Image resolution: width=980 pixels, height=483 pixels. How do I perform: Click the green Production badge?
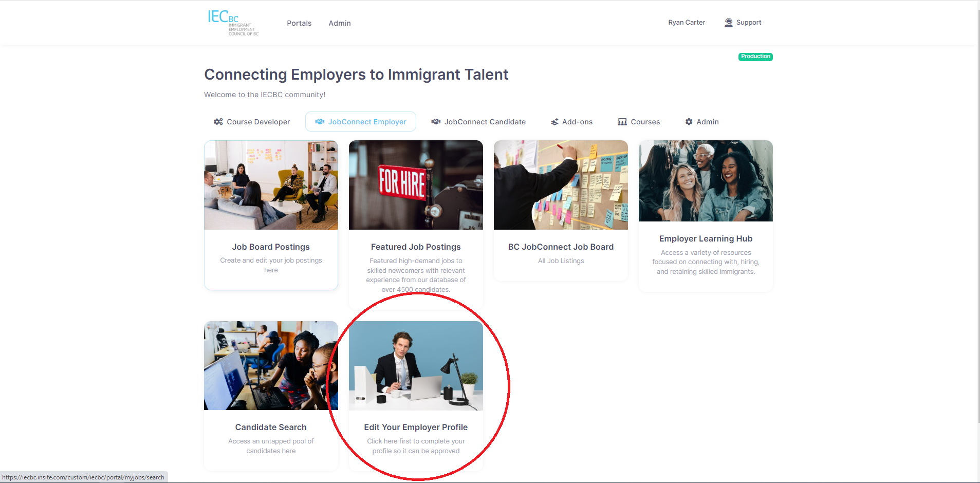[754, 57]
